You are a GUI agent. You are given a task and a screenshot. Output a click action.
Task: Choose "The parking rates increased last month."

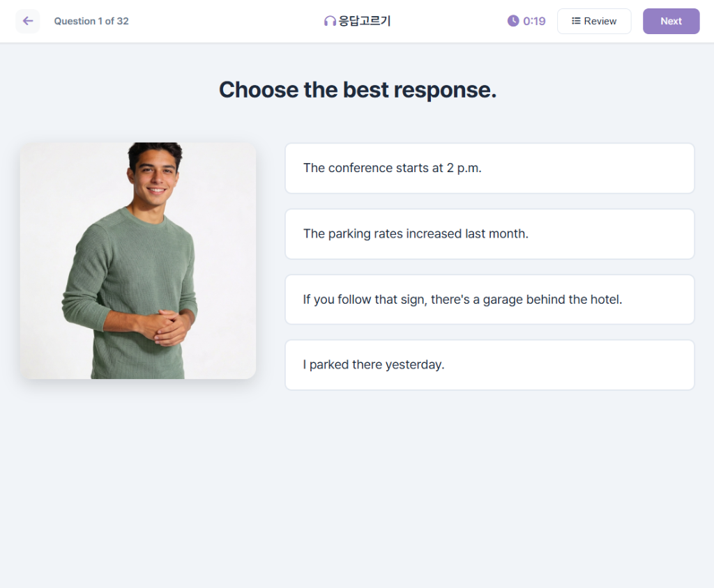pos(489,234)
